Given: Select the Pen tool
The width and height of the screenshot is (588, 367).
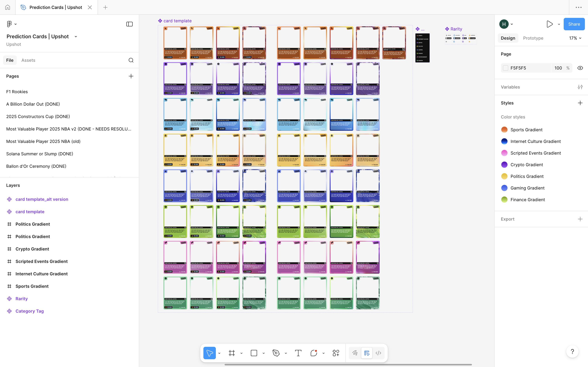Looking at the screenshot, I should [276, 353].
